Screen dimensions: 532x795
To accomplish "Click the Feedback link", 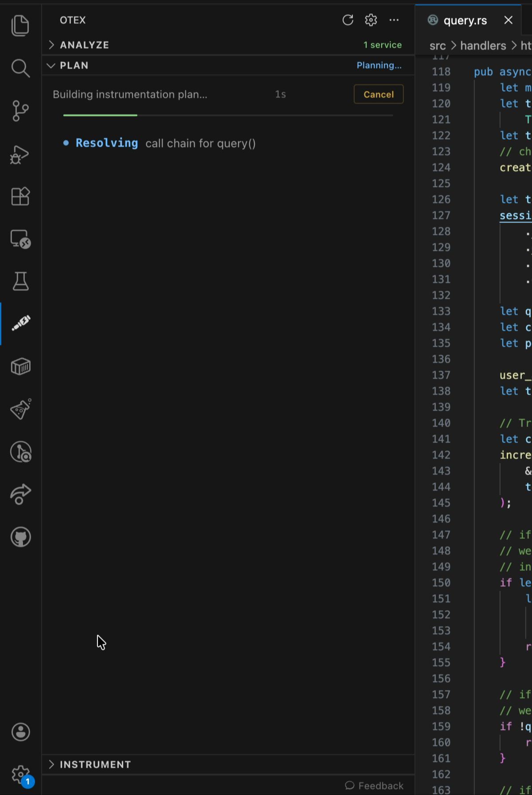I will click(x=374, y=786).
